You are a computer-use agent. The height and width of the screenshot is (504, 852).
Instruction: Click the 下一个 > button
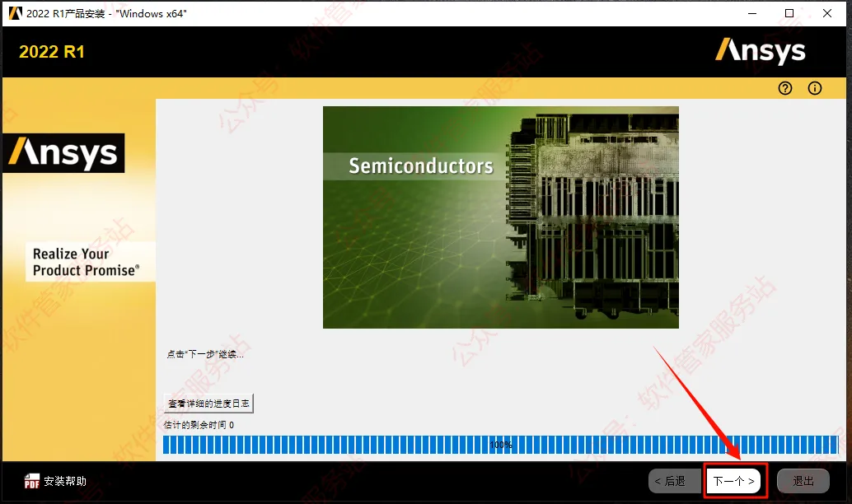click(x=733, y=481)
